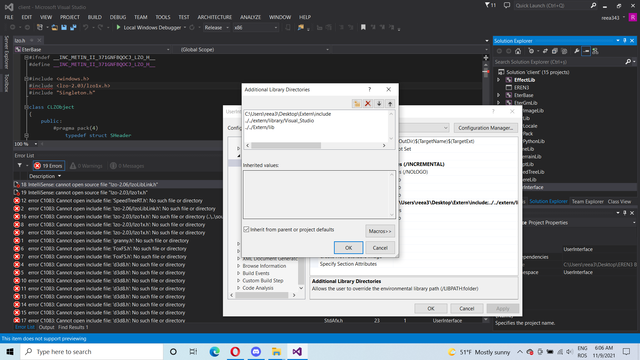Click OK in Additional Library Directories dialog

348,248
